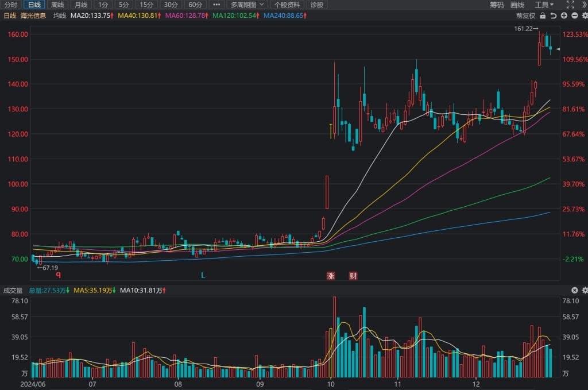The image size is (588, 390).
Task: Switch to the 周线 weekly chart tab
Action: coord(57,5)
